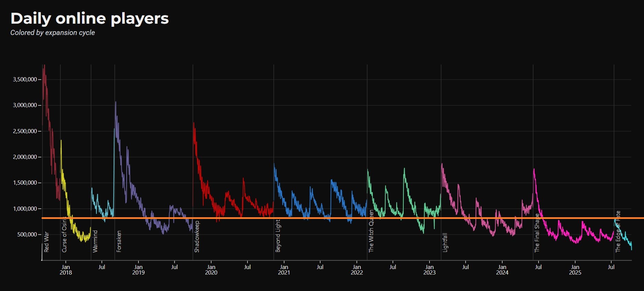Click the Beyond Light marker label
644x291 pixels.
pos(278,236)
